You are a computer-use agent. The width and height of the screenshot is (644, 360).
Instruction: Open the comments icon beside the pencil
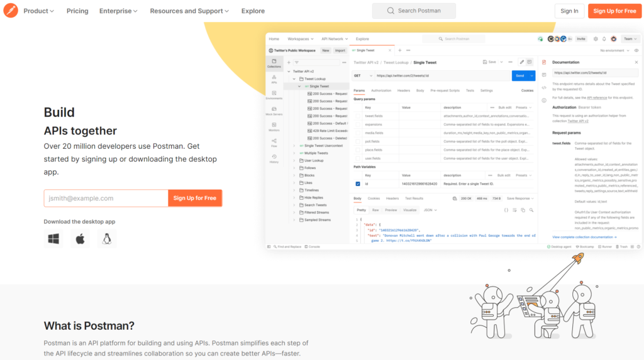[530, 62]
